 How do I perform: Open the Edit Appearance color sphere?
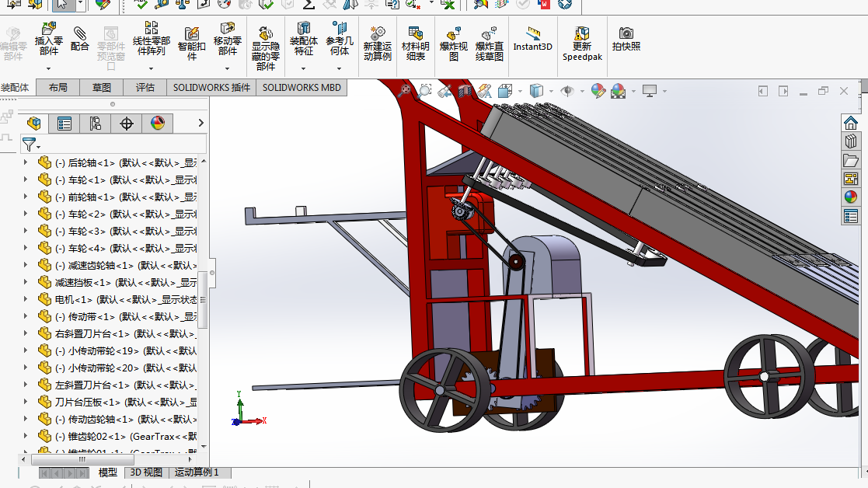(x=598, y=91)
